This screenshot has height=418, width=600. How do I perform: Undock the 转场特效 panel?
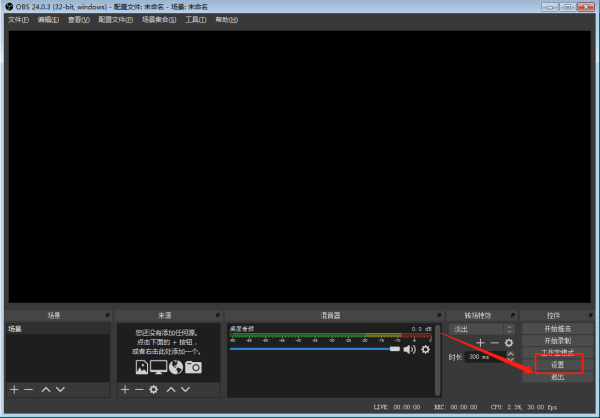pos(512,315)
